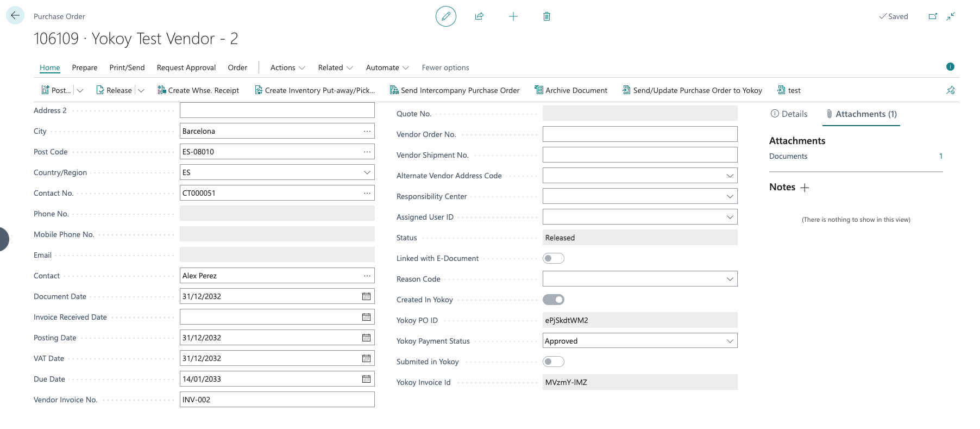
Task: Click the test action
Action: (x=789, y=90)
